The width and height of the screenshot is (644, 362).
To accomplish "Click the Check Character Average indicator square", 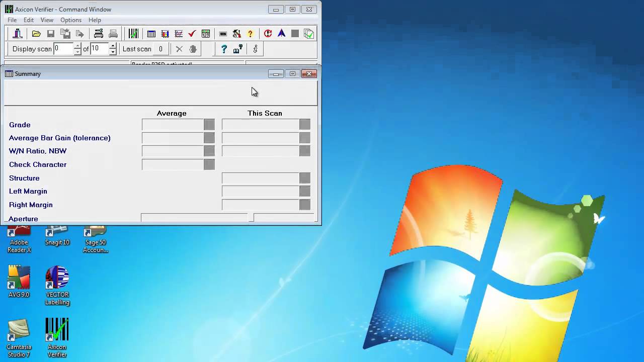I will pyautogui.click(x=209, y=164).
